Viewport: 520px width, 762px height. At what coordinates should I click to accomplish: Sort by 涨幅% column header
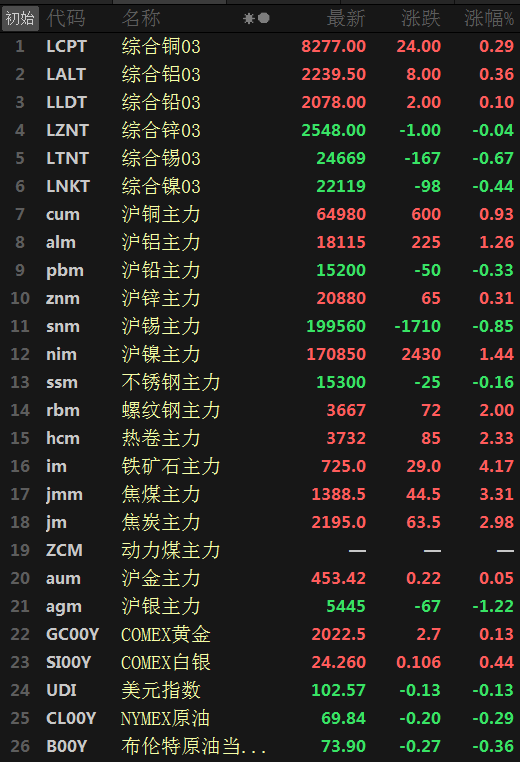click(489, 18)
